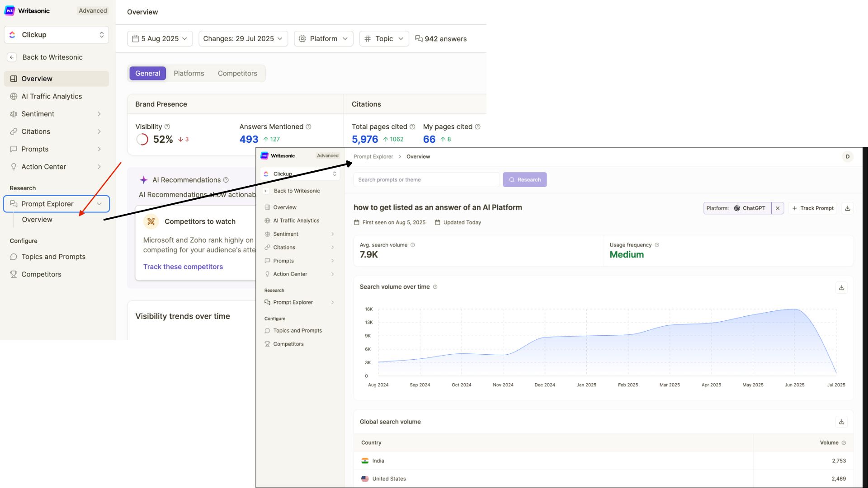
Task: Click the Jun 2025 peak on chart
Action: pyautogui.click(x=794, y=310)
